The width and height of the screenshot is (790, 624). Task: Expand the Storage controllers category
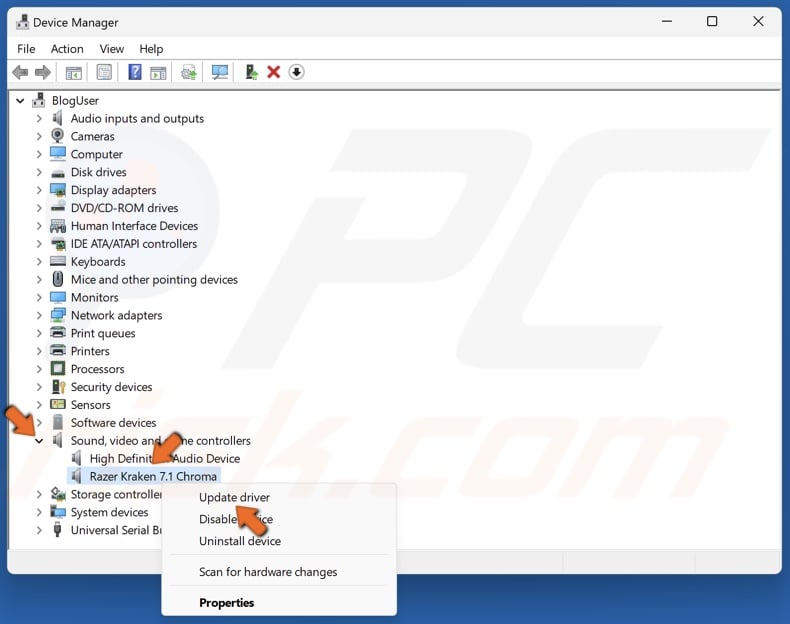(x=39, y=494)
